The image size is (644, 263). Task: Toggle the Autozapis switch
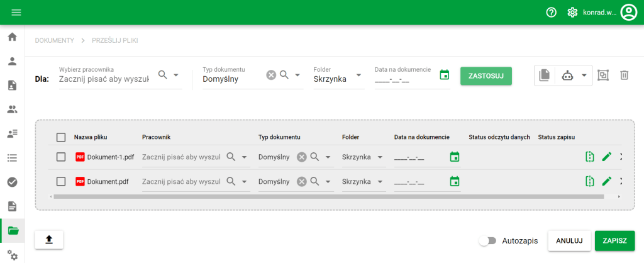[x=487, y=240]
